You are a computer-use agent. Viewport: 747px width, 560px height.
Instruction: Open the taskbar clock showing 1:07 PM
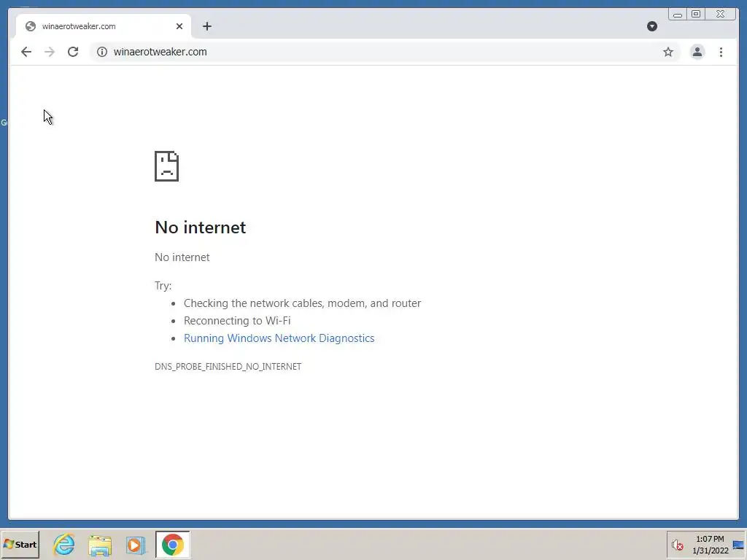(x=710, y=545)
